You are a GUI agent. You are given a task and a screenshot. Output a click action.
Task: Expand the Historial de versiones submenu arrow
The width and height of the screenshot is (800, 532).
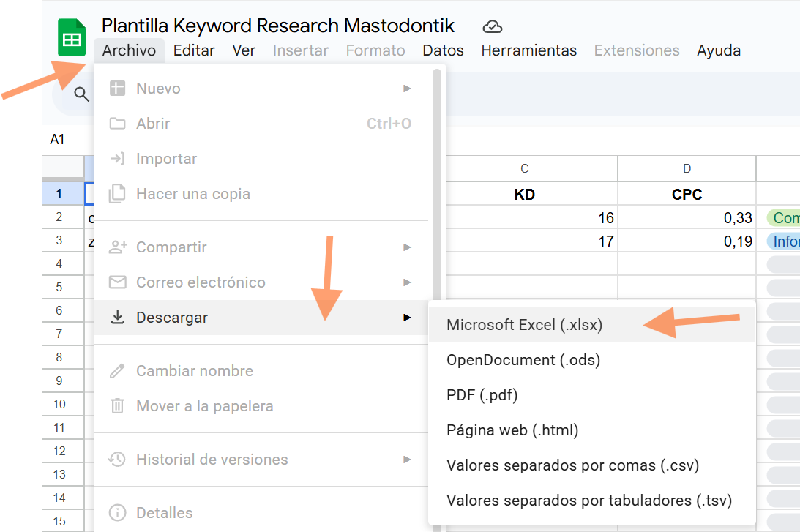[407, 459]
